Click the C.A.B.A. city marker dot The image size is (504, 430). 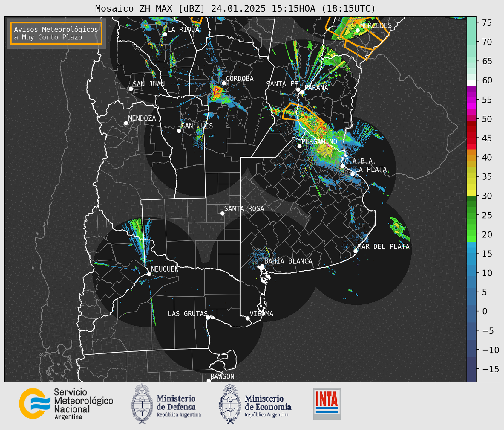(343, 166)
